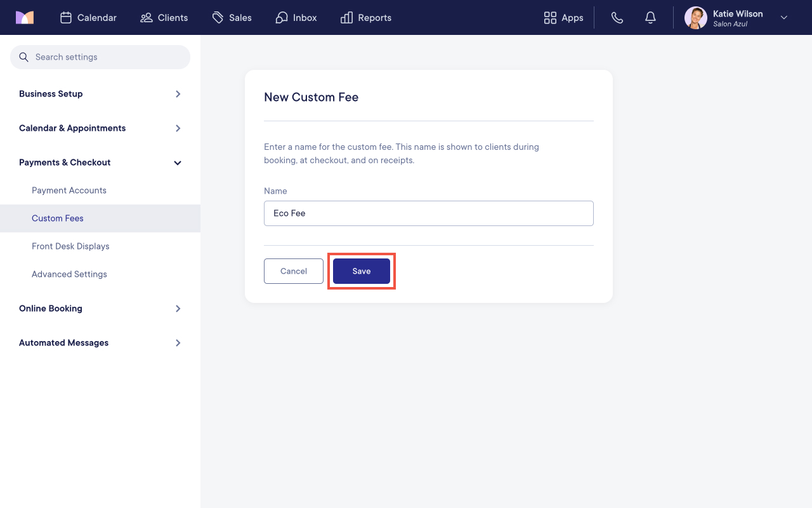Screen dimensions: 812x508
Task: Open the Clients page
Action: point(164,18)
